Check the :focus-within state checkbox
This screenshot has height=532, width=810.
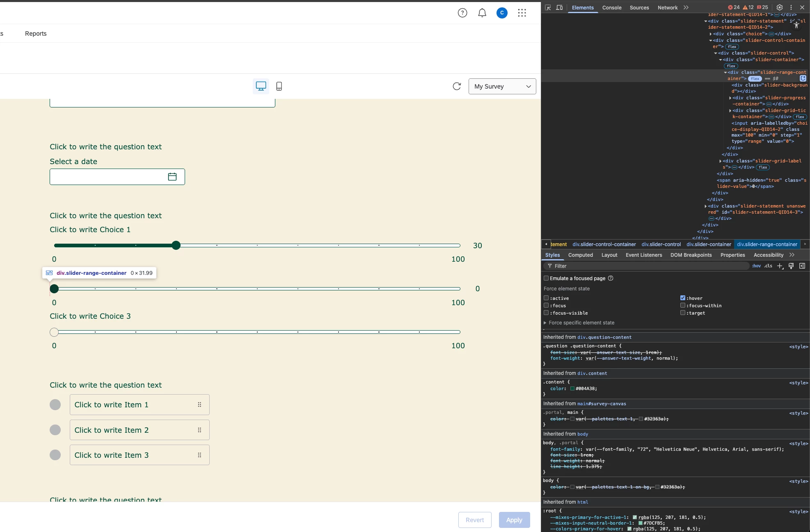pos(683,305)
